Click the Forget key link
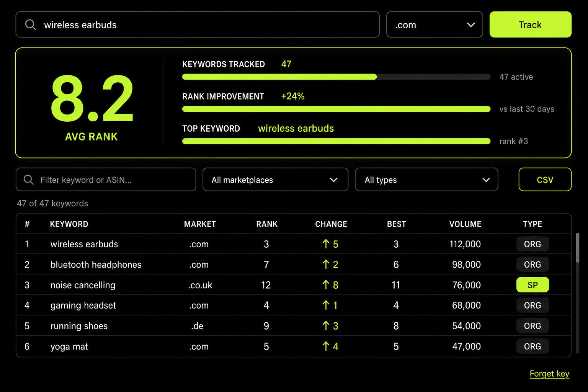 549,374
